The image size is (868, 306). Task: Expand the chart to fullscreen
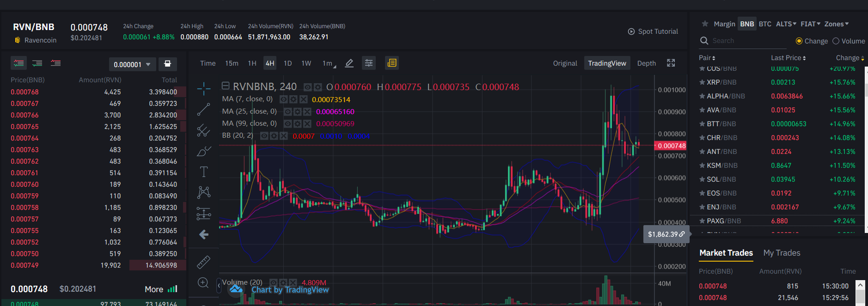click(x=671, y=63)
